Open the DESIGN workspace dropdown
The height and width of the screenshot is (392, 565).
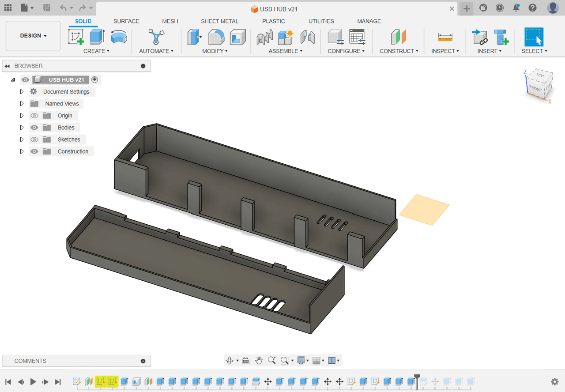pyautogui.click(x=33, y=36)
